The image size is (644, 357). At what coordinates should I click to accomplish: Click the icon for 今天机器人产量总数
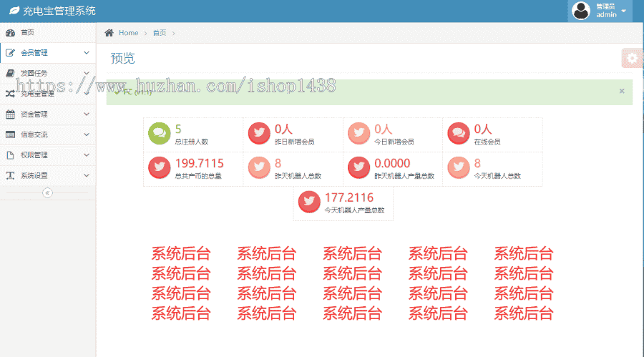point(309,202)
